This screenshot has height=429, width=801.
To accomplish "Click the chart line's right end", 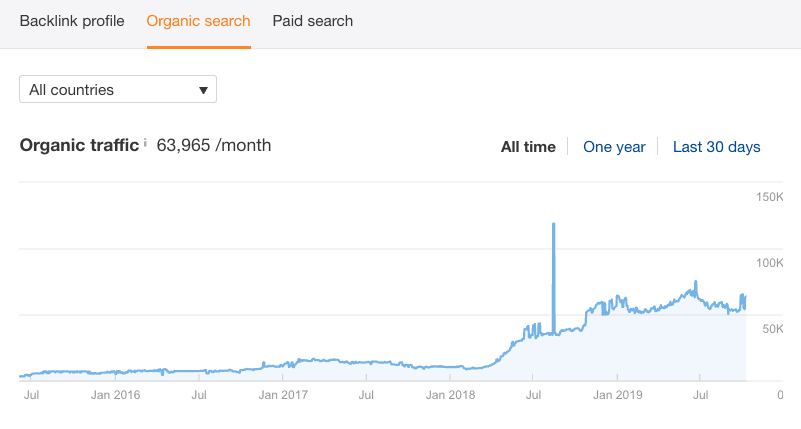I will click(x=745, y=303).
